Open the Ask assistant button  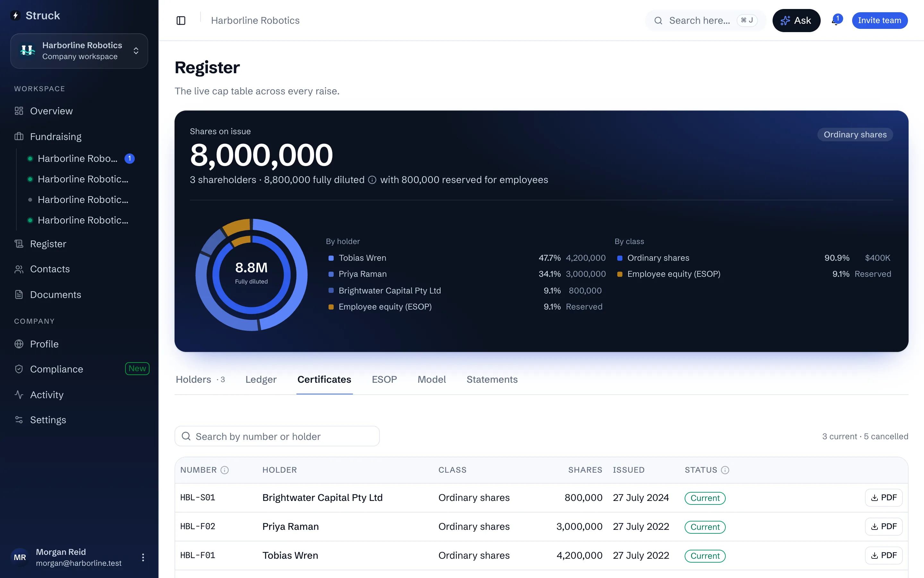pos(796,21)
